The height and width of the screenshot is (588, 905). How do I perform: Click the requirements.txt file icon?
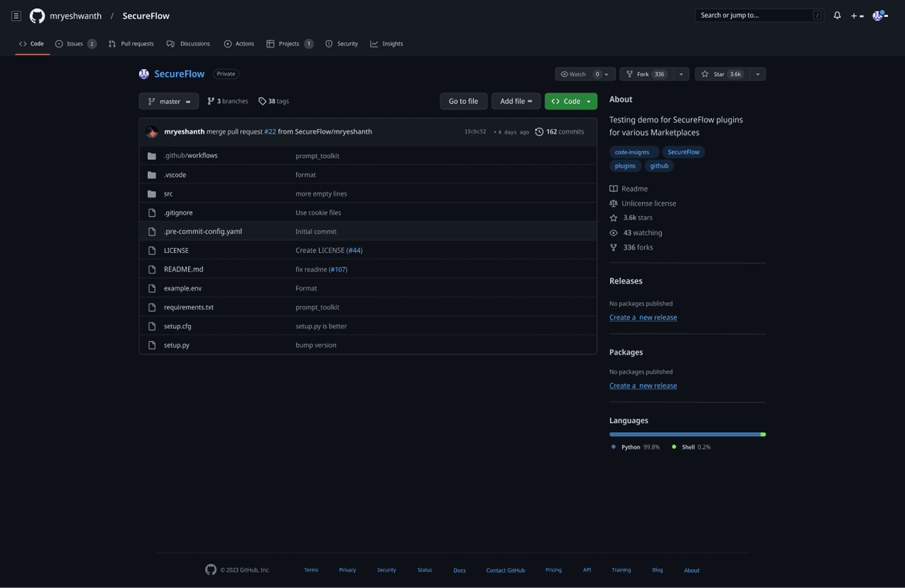pyautogui.click(x=152, y=307)
